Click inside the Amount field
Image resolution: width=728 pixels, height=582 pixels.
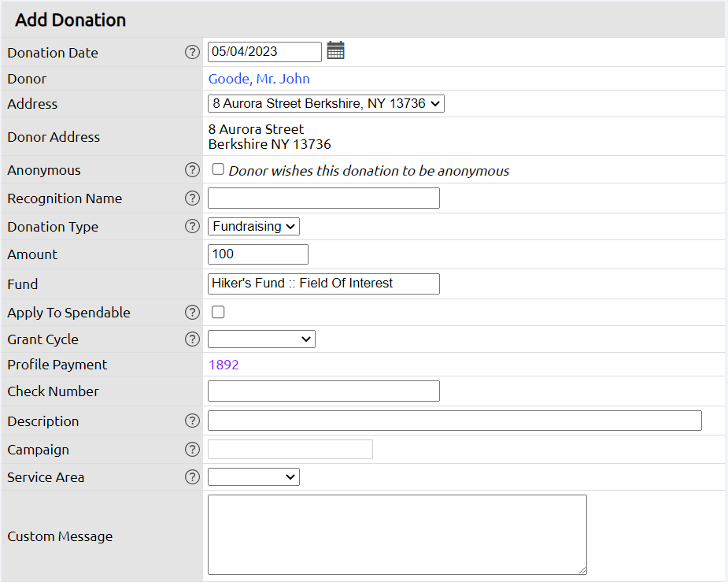point(257,254)
